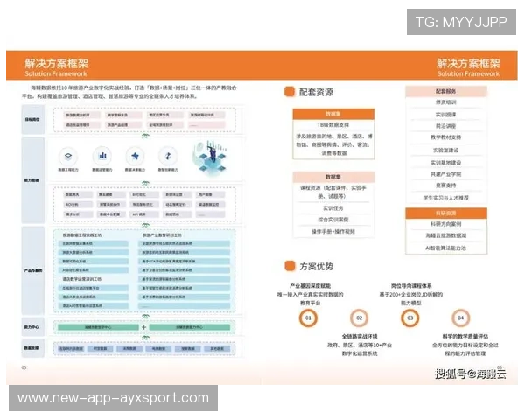This screenshot has height=420, width=525.
Task: Select the AI智能算法能力池 row
Action: (446, 248)
